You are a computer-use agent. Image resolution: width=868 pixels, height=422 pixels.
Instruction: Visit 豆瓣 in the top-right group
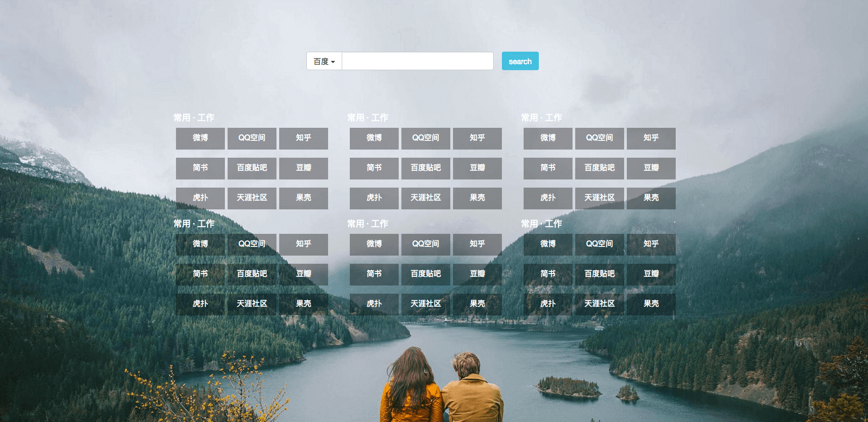(x=651, y=169)
